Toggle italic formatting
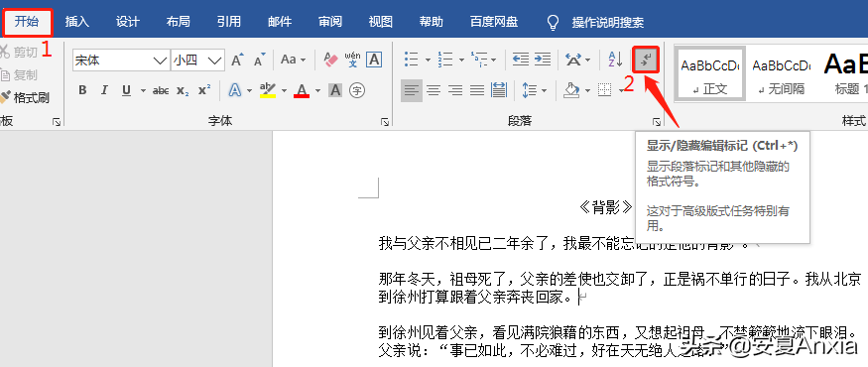Image resolution: width=868 pixels, height=367 pixels. point(104,90)
